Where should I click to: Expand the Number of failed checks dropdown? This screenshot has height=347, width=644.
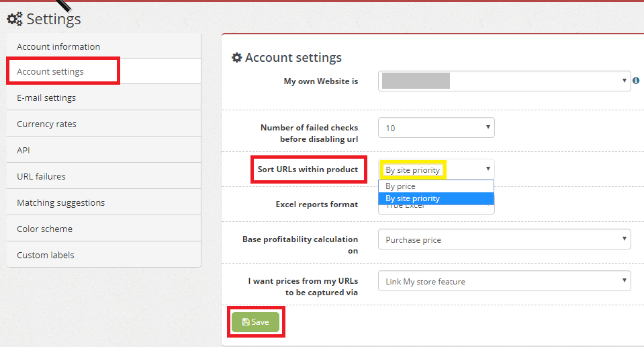pyautogui.click(x=436, y=128)
